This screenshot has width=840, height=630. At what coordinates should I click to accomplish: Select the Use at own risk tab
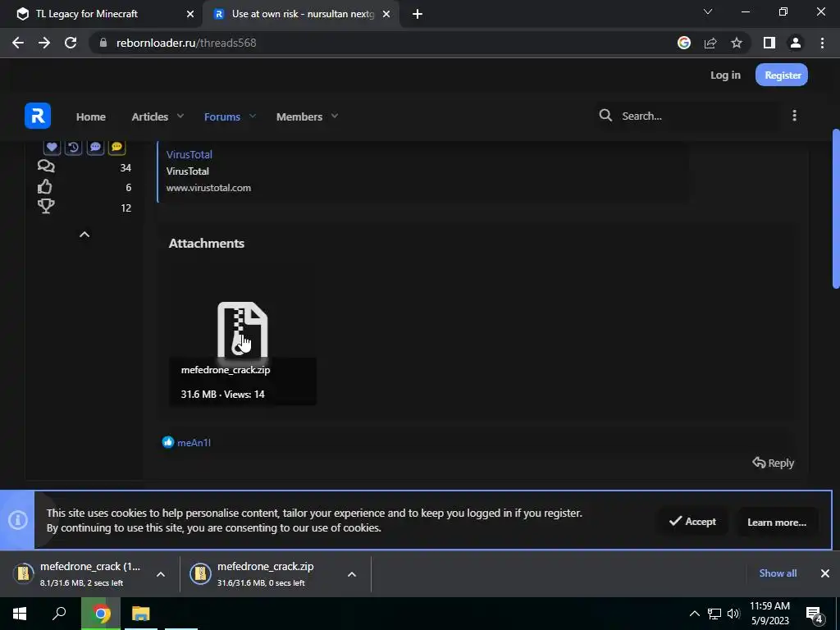click(x=302, y=14)
